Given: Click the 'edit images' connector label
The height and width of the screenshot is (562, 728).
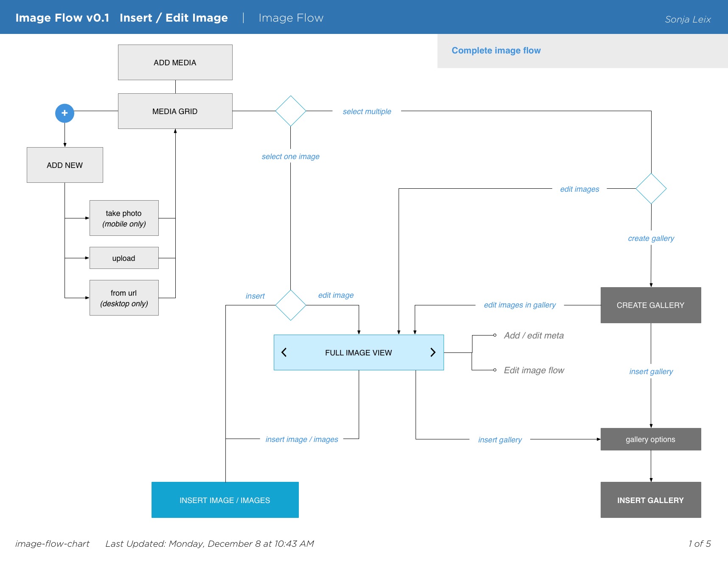Looking at the screenshot, I should tap(580, 189).
